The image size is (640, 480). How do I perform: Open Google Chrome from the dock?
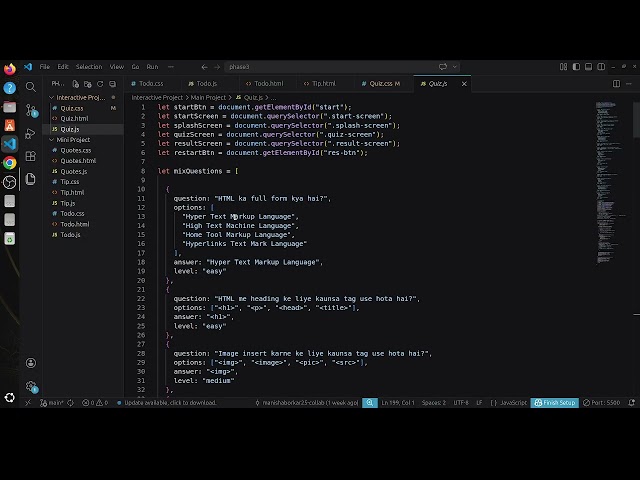9,163
